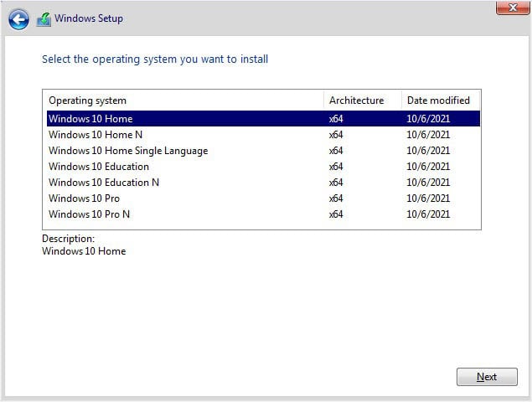Click the 10/6/2021 date for Windows 10 Home N
532x402 pixels.
[x=428, y=135]
